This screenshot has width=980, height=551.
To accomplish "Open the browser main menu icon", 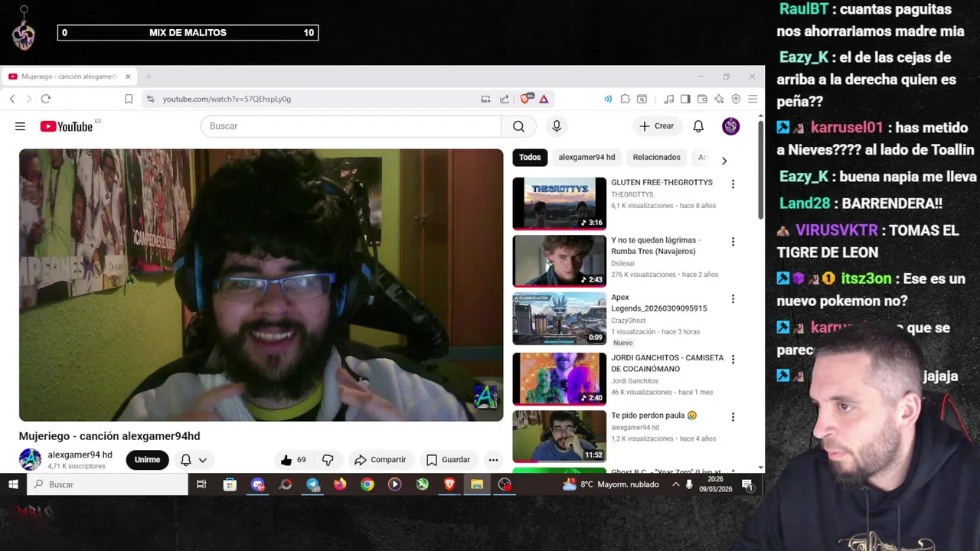I will pos(753,99).
